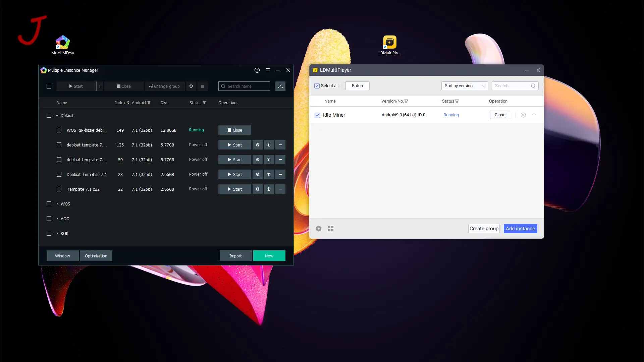
Task: Click the Import button
Action: (x=235, y=256)
